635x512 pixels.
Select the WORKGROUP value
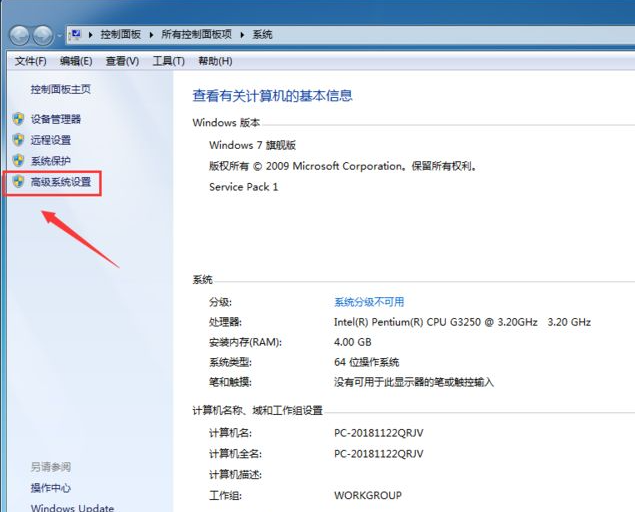(x=368, y=495)
